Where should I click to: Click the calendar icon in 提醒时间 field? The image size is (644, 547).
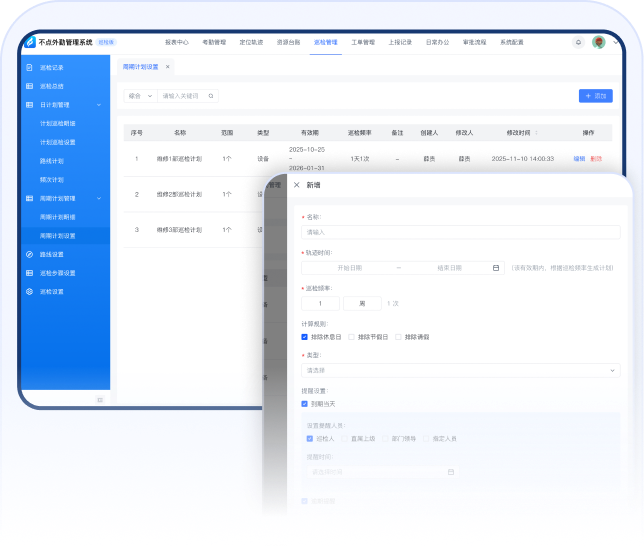[x=451, y=472]
